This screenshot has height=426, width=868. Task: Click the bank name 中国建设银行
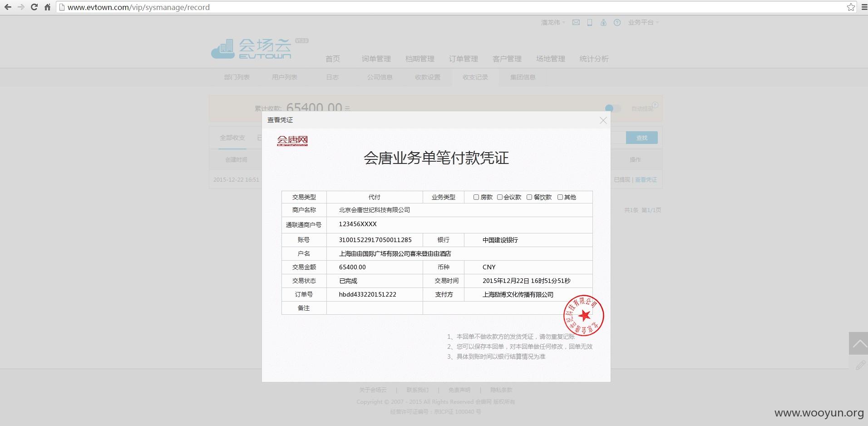[500, 240]
